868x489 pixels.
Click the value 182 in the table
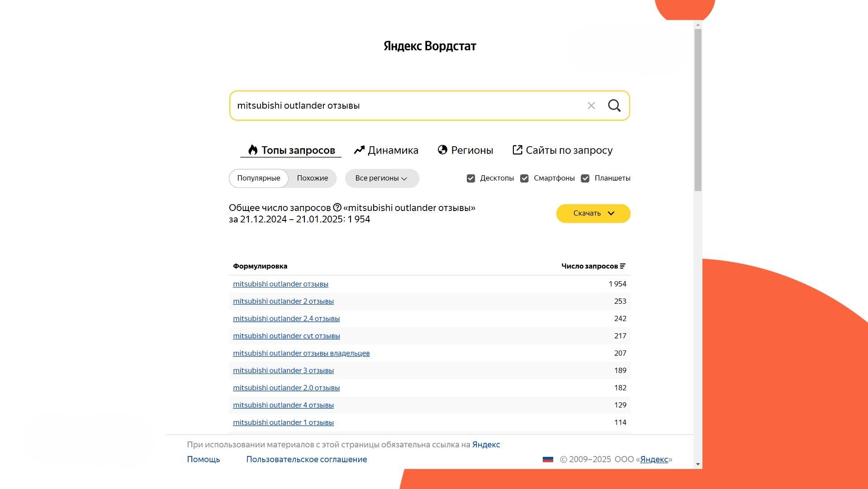(620, 388)
